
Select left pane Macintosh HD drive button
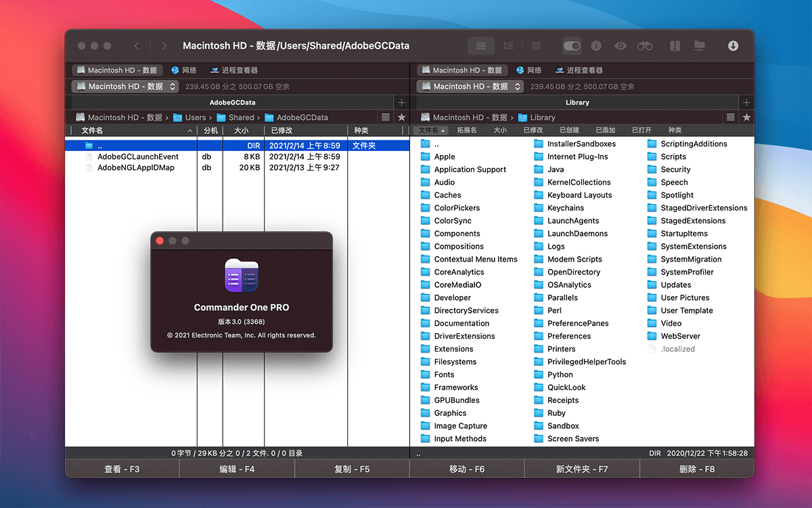coord(116,70)
